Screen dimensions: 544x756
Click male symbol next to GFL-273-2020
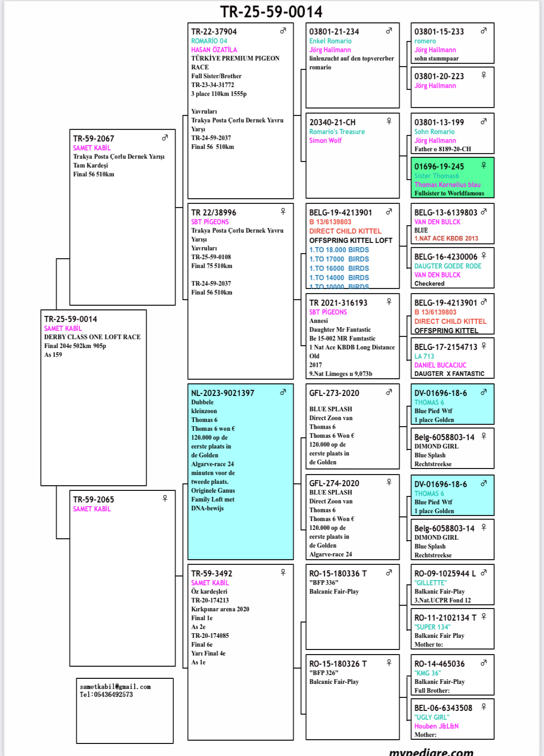(x=389, y=392)
